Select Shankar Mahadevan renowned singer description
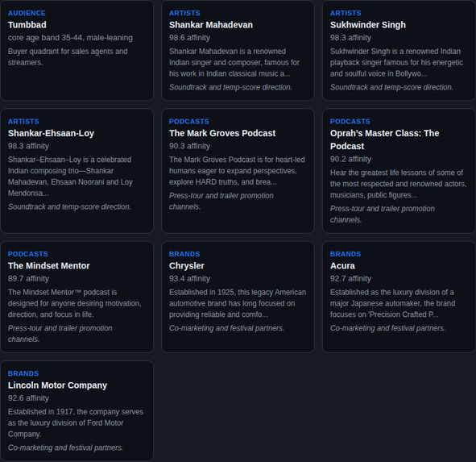 click(234, 62)
